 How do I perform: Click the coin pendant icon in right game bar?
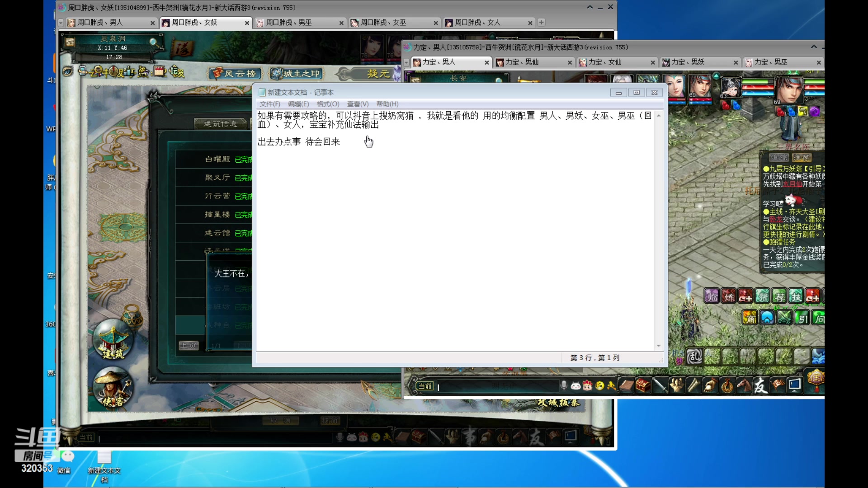click(x=727, y=385)
